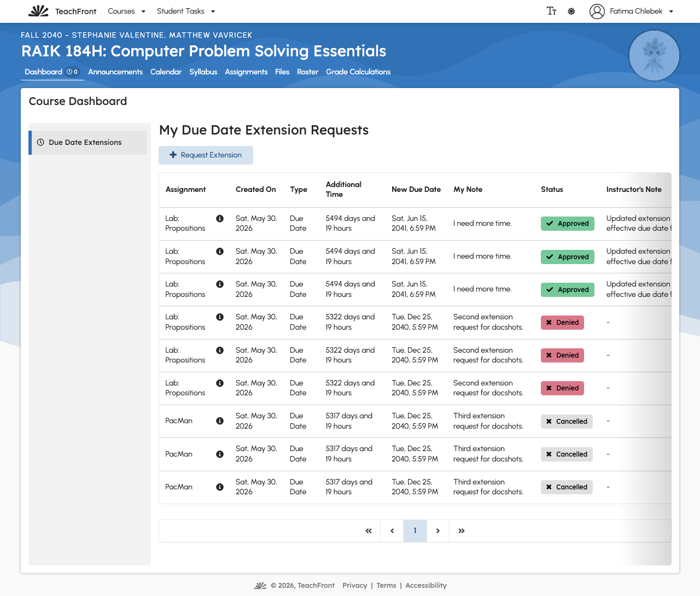700x596 pixels.
Task: Click the course avatar image
Action: click(655, 56)
